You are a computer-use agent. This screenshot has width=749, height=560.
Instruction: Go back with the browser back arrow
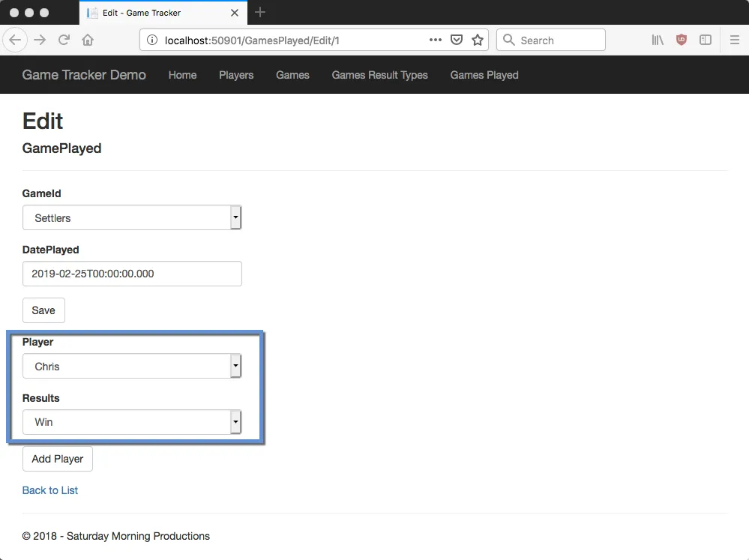(15, 40)
